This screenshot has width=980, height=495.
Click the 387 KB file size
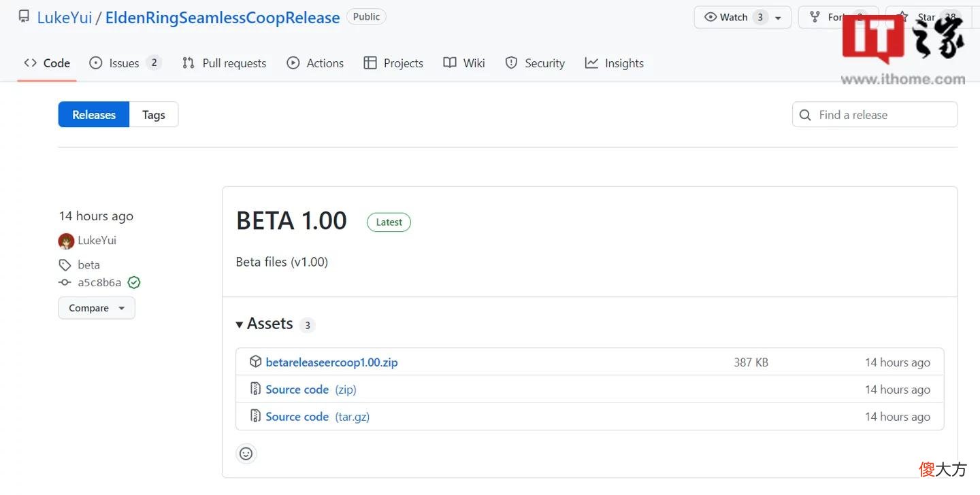pos(751,362)
